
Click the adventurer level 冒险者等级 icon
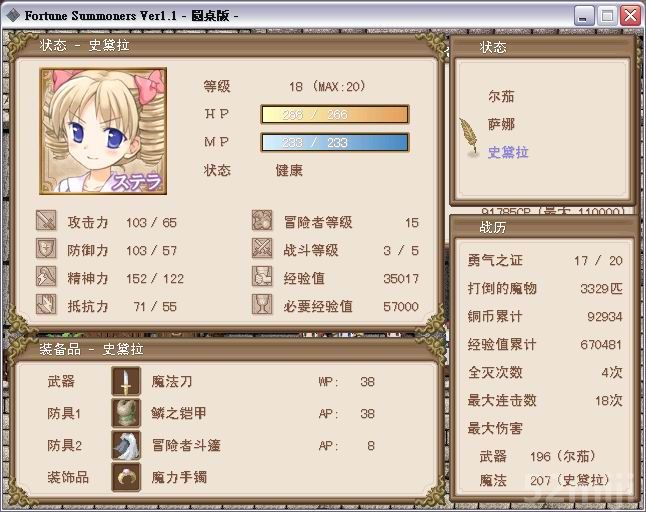point(262,221)
